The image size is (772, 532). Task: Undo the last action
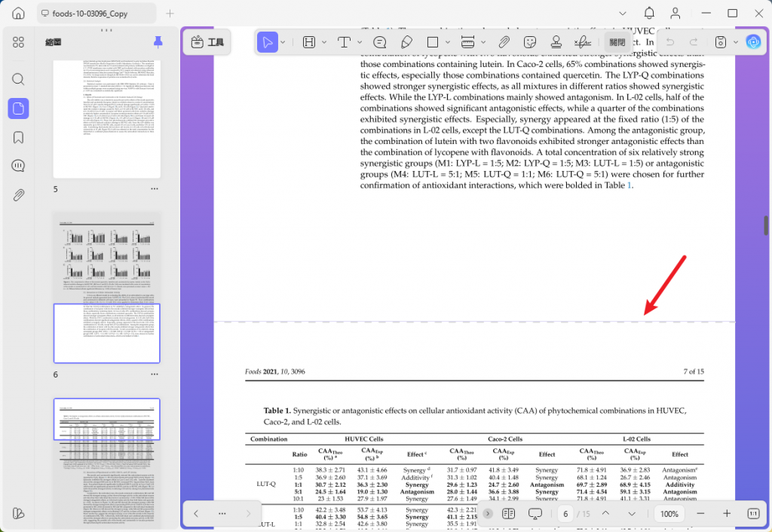[670, 42]
